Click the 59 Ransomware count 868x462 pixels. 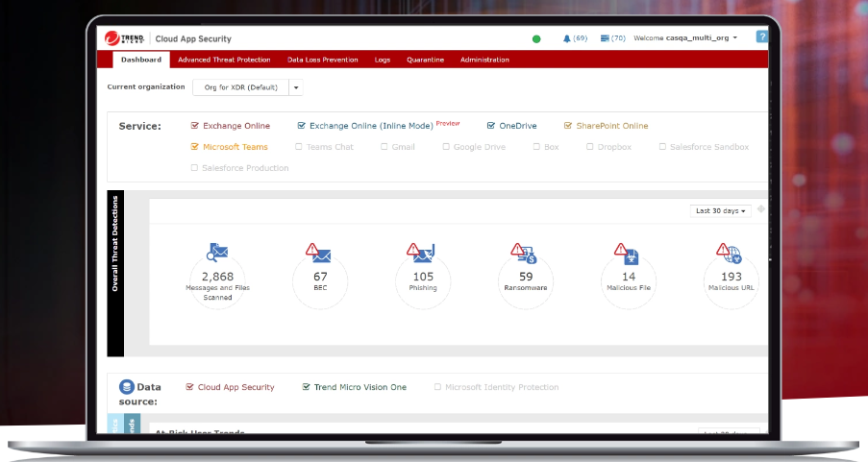coord(526,276)
